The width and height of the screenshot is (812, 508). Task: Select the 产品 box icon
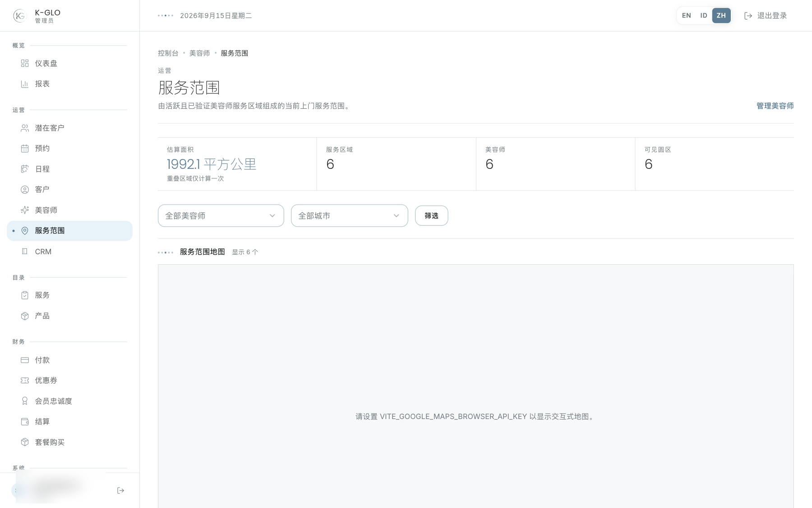tap(25, 316)
